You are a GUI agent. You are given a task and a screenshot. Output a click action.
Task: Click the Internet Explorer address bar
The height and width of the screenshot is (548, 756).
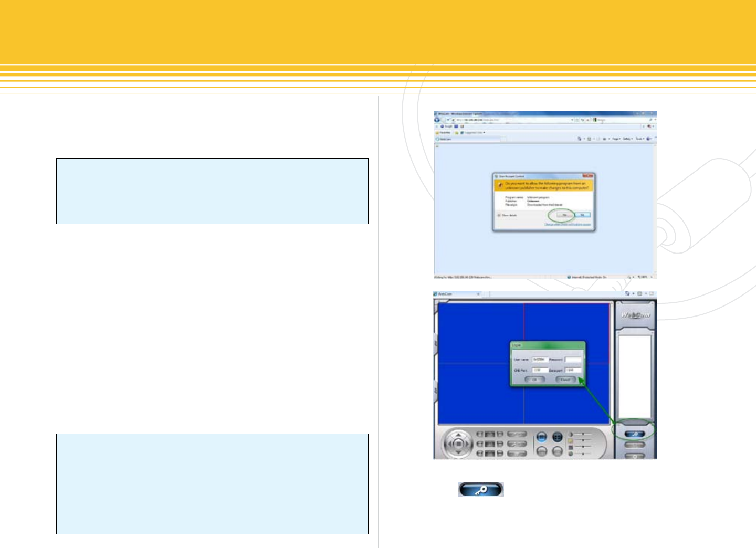point(512,120)
